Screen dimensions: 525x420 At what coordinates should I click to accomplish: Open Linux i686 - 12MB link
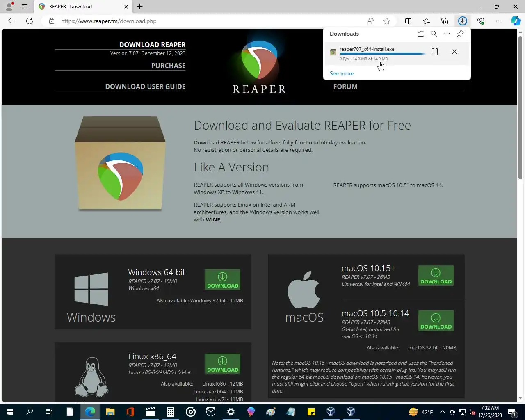click(222, 384)
